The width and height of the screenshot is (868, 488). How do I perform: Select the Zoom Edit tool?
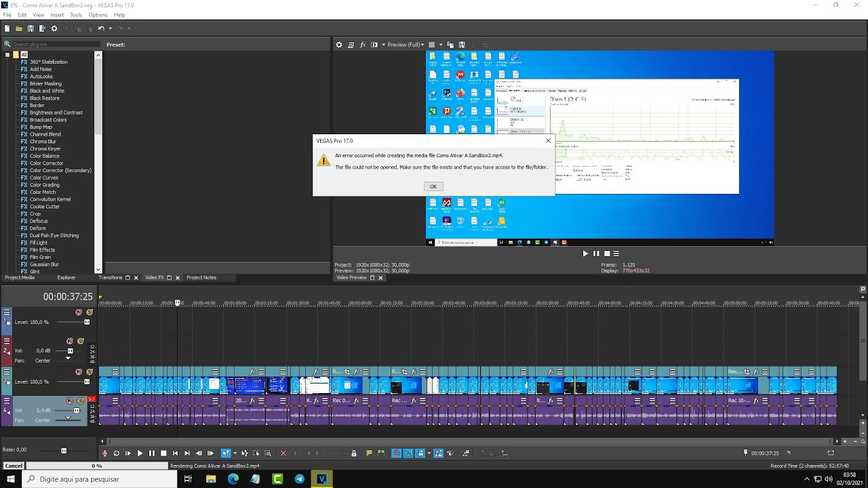coord(268,453)
